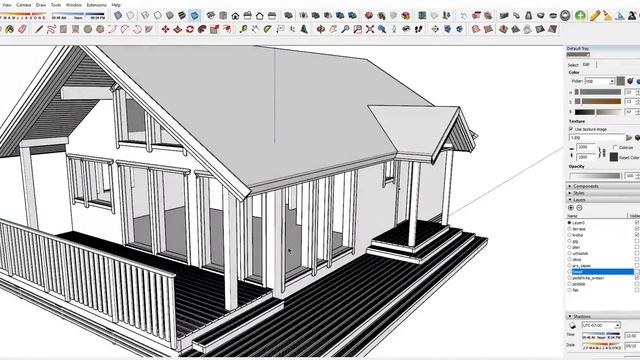This screenshot has width=640, height=360.
Task: Open the Help menu
Action: click(x=116, y=5)
